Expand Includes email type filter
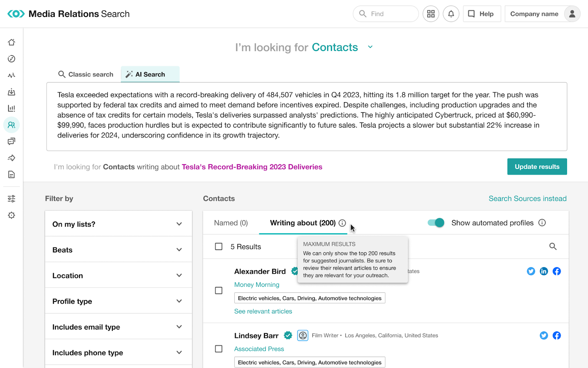Viewport: 588px width, 368px height. pos(118,327)
